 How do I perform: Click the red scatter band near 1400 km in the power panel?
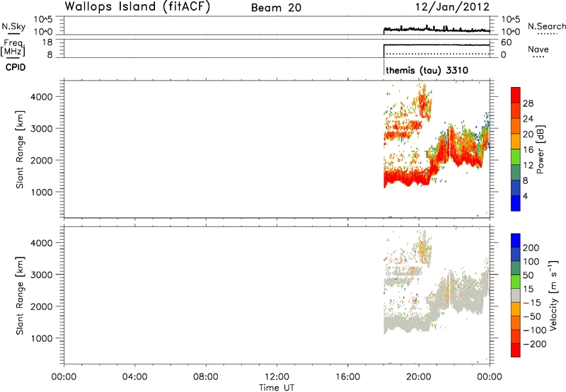(406, 177)
